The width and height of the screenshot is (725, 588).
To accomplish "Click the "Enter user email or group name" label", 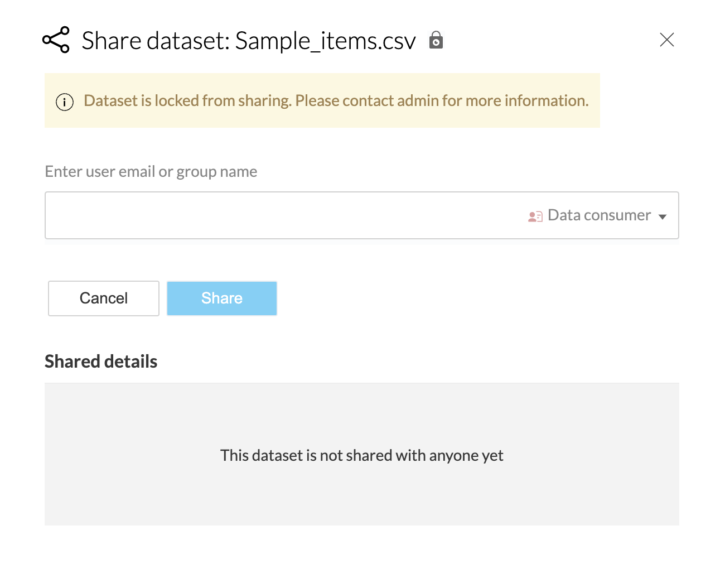I will [x=151, y=171].
